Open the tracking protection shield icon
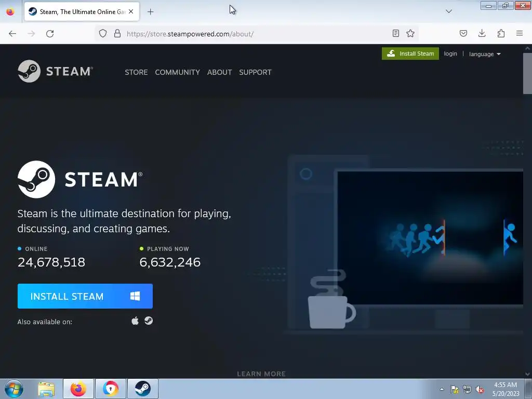Screen dimensions: 532x399 (x=103, y=34)
